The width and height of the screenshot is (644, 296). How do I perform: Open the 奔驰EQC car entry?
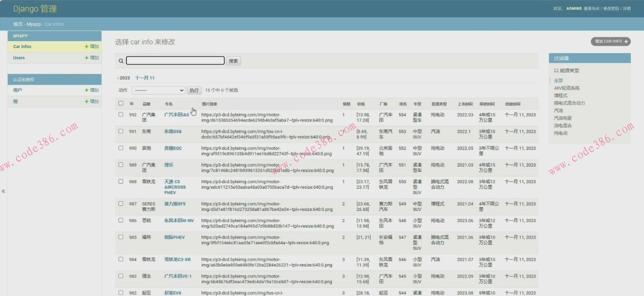click(173, 148)
